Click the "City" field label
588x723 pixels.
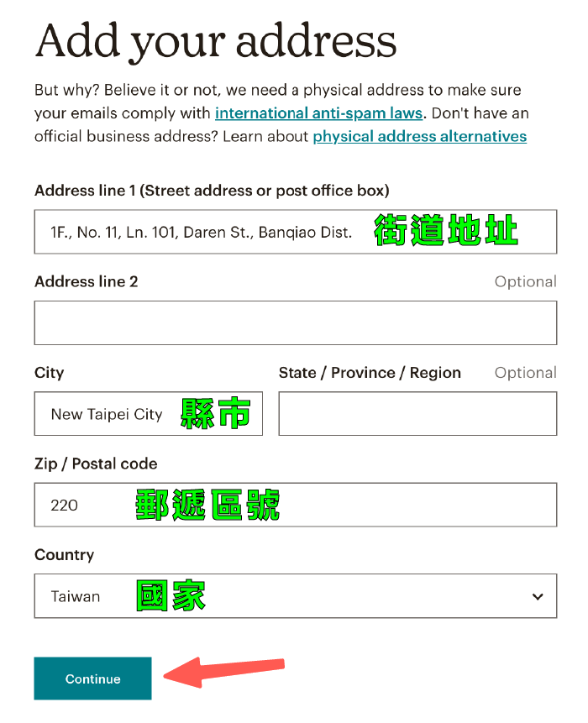[49, 373]
